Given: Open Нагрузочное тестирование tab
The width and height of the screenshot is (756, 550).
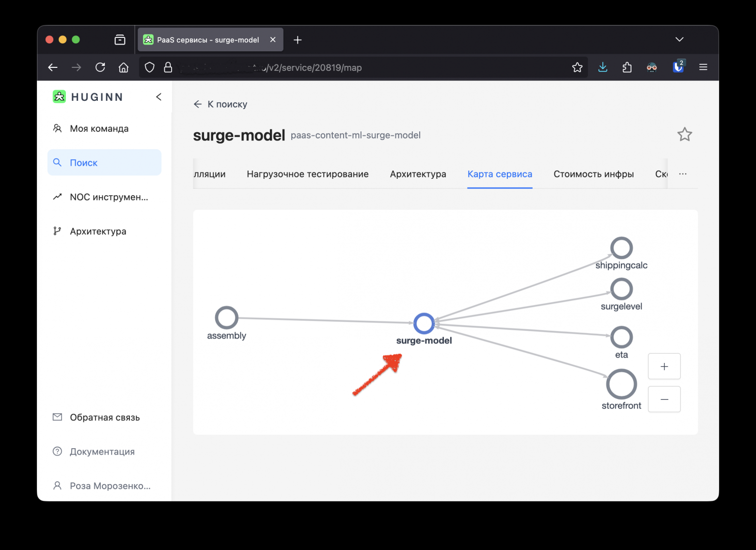Looking at the screenshot, I should coord(307,174).
